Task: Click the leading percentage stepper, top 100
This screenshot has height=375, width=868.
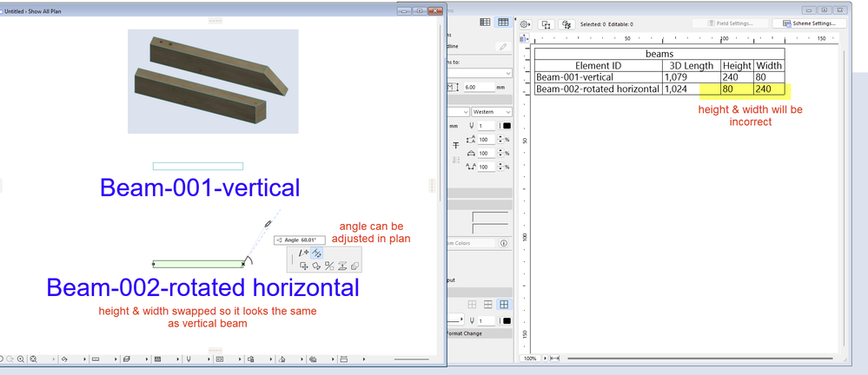Action: click(501, 140)
